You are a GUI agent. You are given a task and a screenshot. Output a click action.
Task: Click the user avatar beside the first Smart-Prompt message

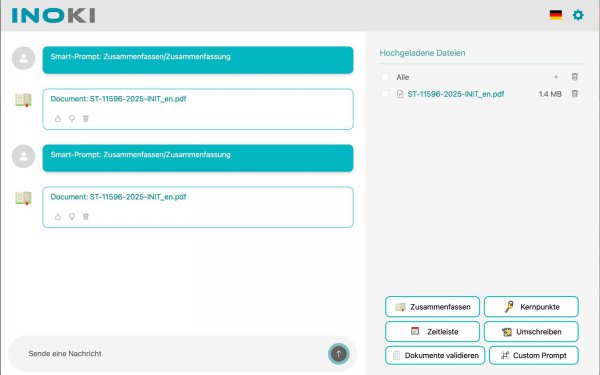[x=23, y=58]
